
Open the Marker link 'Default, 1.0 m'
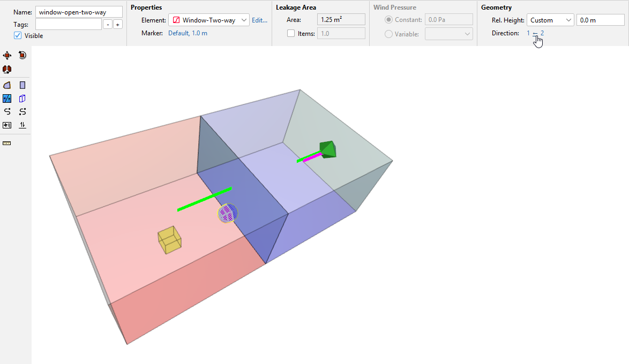pos(188,33)
